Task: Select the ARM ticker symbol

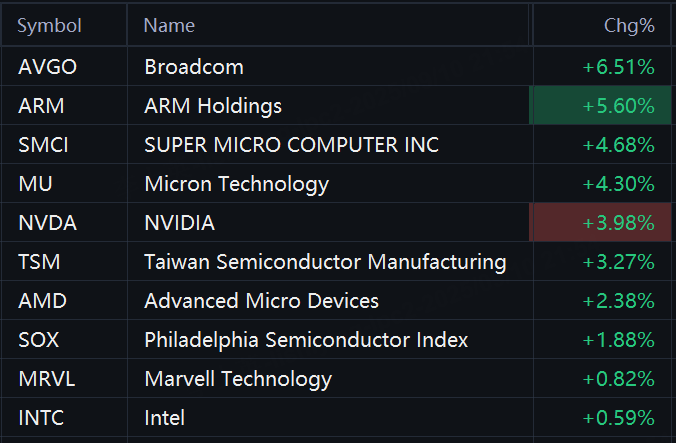Action: click(40, 106)
